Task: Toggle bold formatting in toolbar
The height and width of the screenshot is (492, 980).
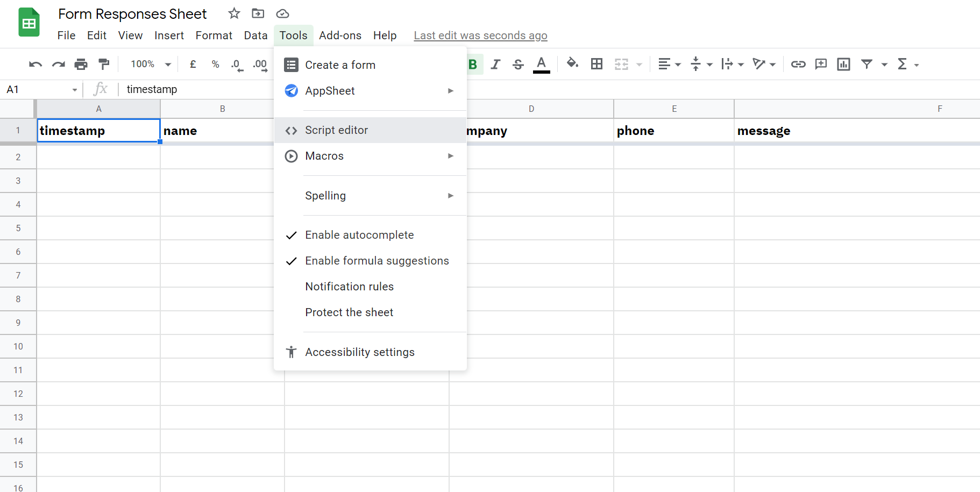Action: coord(472,64)
